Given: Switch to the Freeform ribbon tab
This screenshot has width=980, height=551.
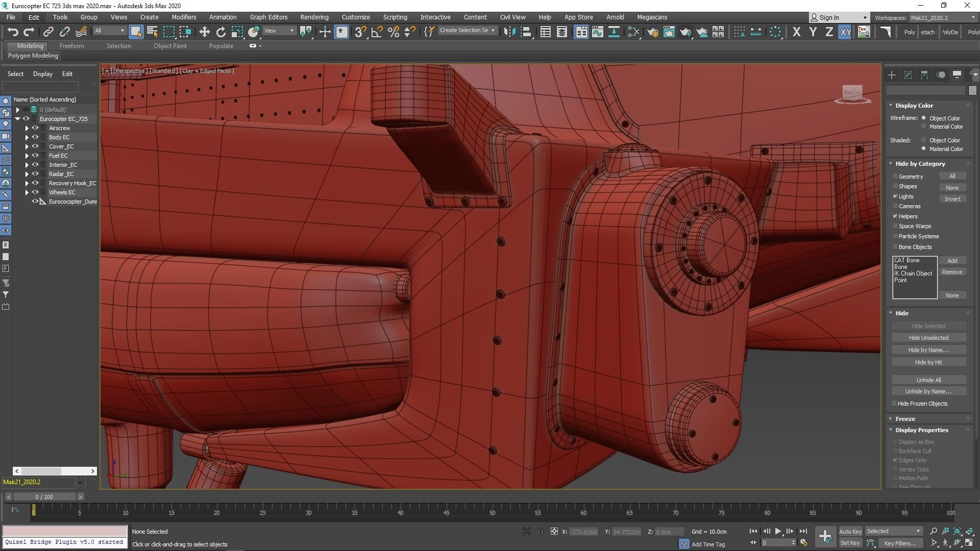Looking at the screenshot, I should (71, 46).
